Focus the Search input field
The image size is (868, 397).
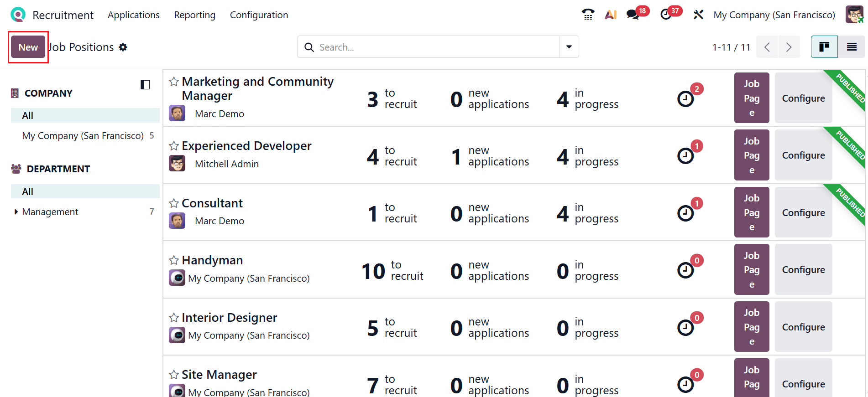(437, 47)
